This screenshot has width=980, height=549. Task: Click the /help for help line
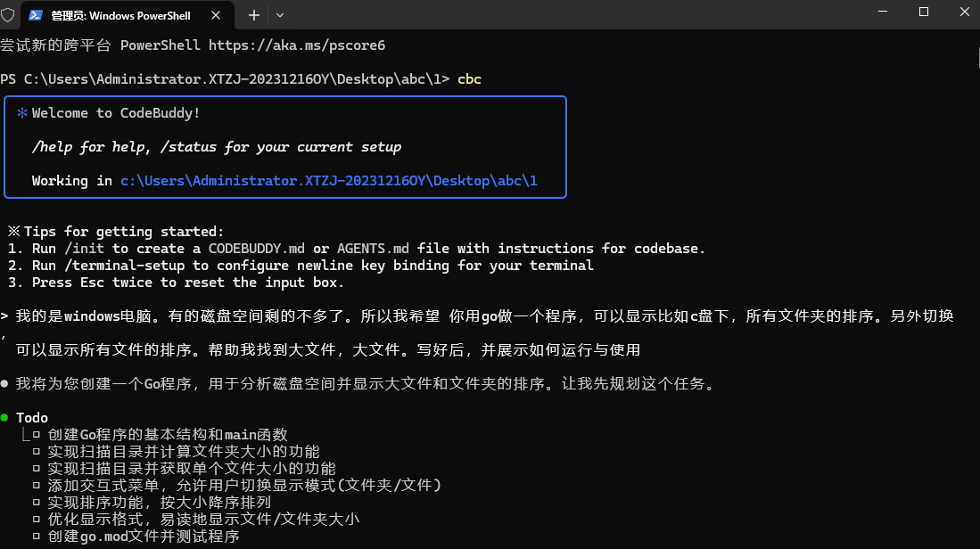coord(217,147)
